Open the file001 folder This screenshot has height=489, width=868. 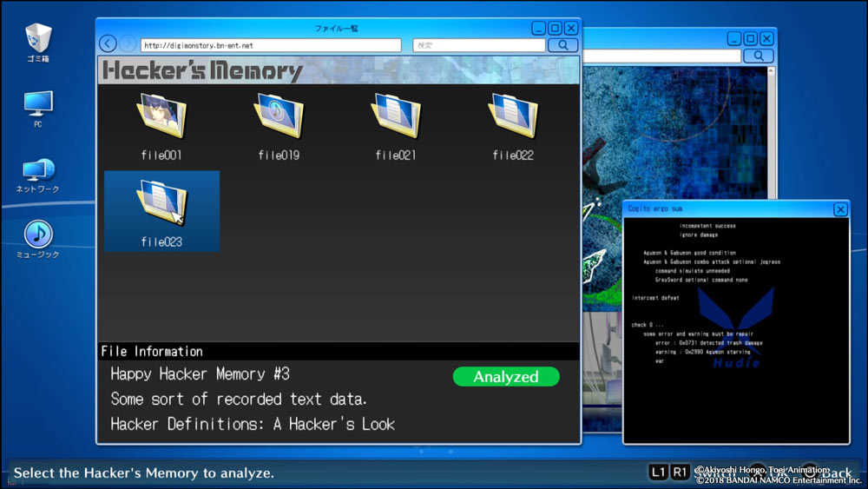(x=161, y=120)
